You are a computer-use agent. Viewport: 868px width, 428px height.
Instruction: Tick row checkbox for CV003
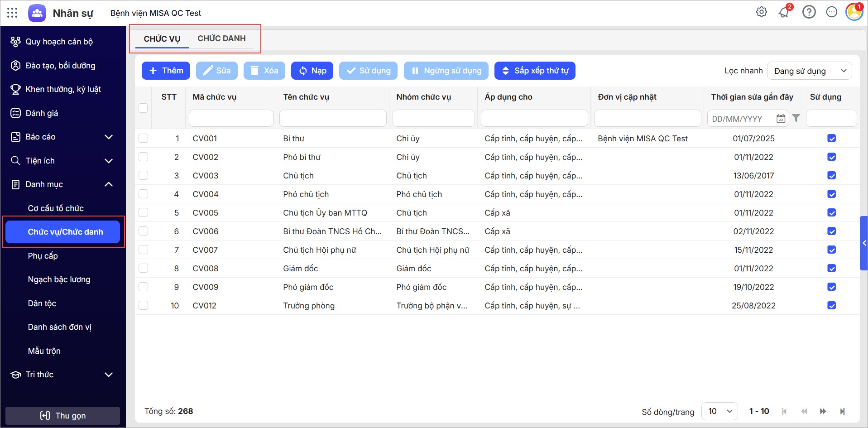tap(143, 175)
